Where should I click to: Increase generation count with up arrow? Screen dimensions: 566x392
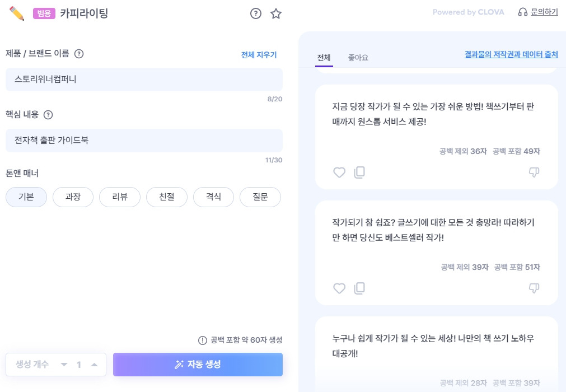(x=95, y=365)
